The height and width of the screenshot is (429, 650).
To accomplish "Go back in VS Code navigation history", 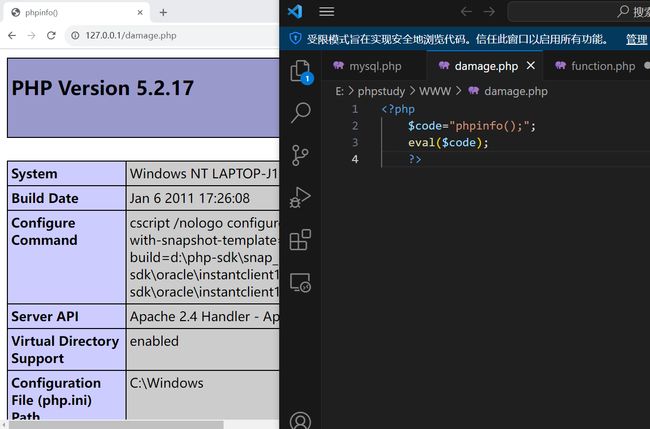I will point(466,12).
